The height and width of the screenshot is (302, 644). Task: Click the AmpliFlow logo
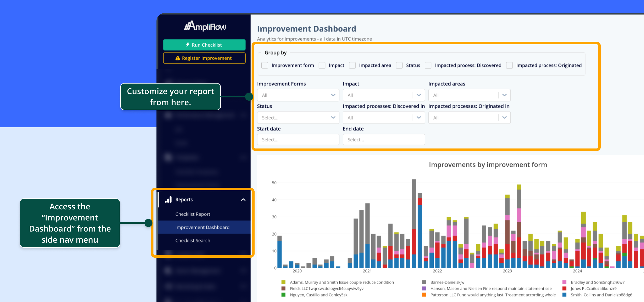pos(205,26)
